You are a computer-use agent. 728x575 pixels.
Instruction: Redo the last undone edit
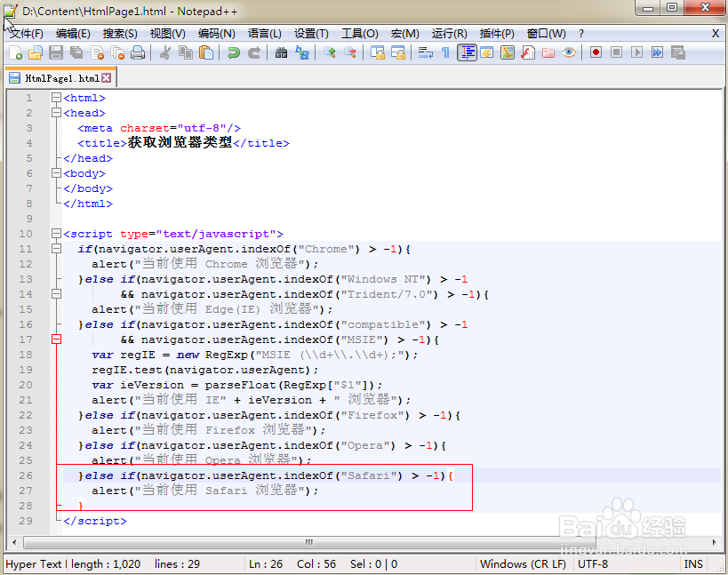(x=253, y=53)
